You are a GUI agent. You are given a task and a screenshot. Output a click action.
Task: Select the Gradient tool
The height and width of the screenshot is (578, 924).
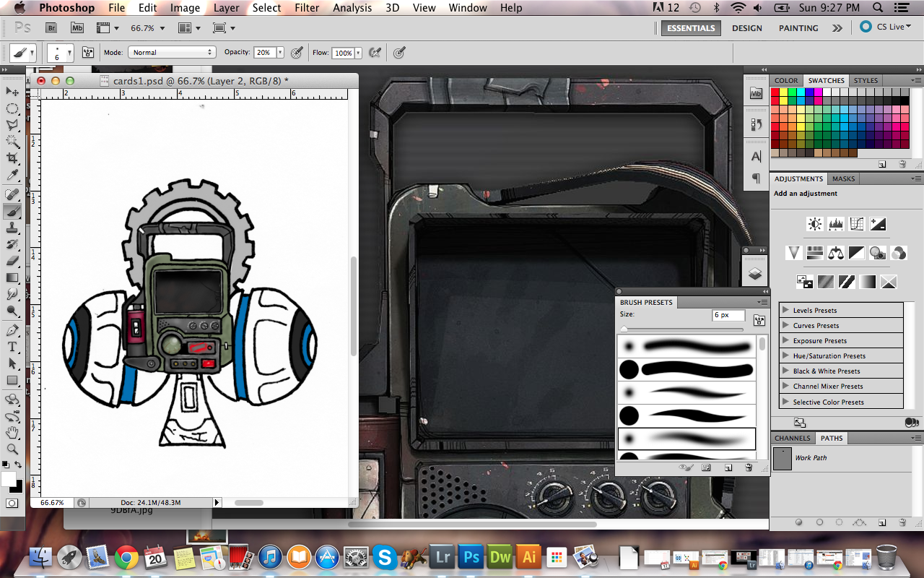click(x=13, y=277)
